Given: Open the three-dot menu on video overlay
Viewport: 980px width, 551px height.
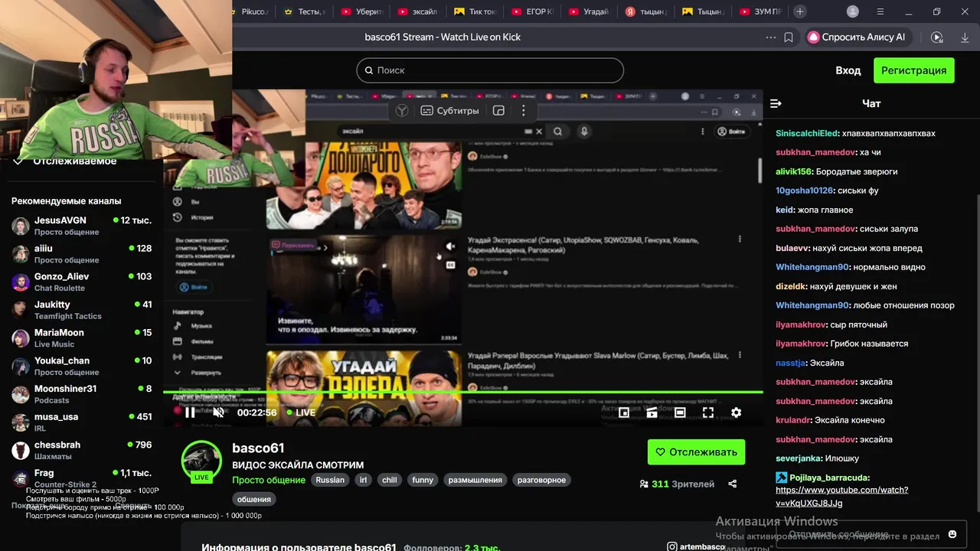Looking at the screenshot, I should [x=523, y=111].
